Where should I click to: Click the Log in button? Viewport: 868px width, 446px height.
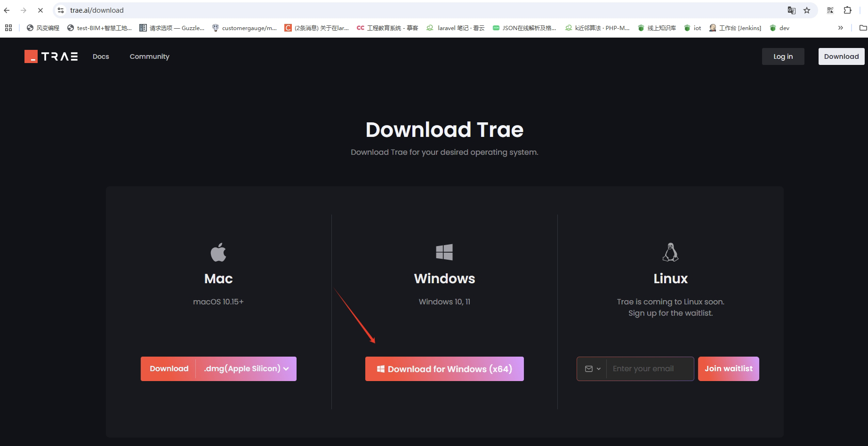pos(783,56)
